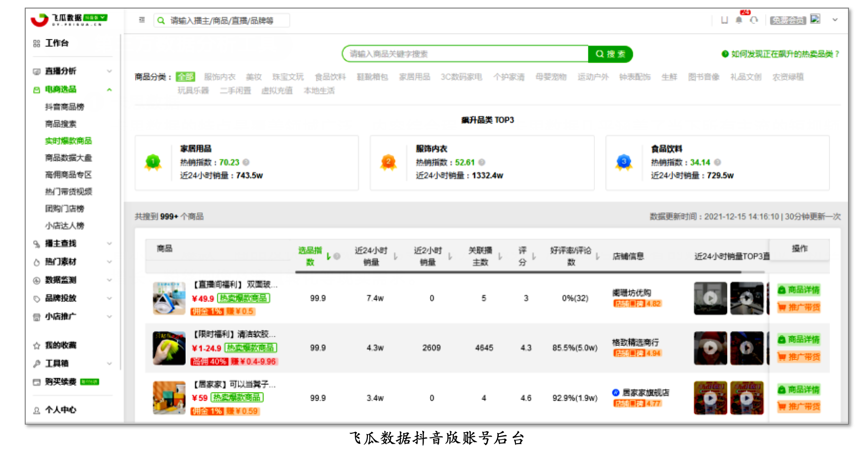Select the 全部 category filter
The width and height of the screenshot is (868, 457).
coord(185,77)
